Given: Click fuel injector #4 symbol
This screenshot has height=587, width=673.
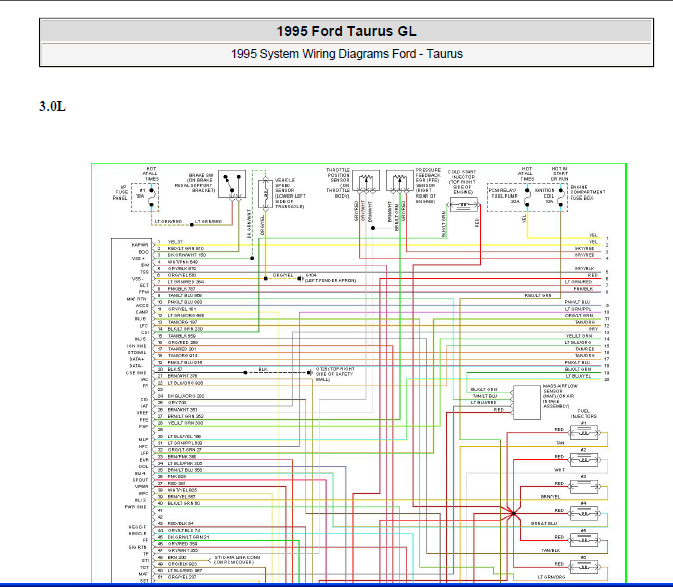Looking at the screenshot, I should click(x=584, y=513).
